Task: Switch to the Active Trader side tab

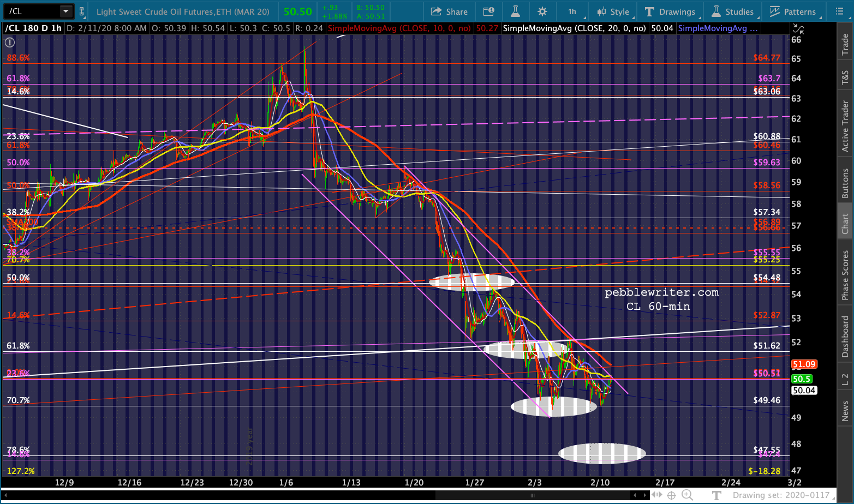Action: coord(845,126)
